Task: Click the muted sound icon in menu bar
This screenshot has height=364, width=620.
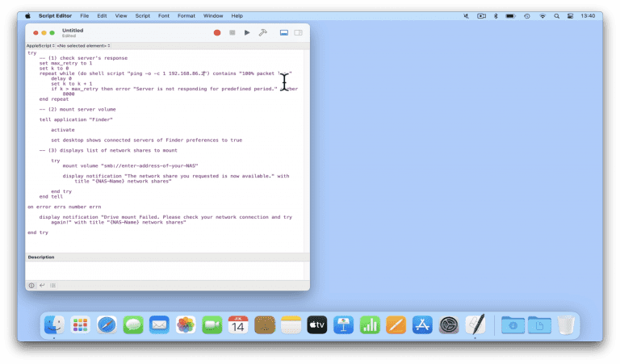Action: [x=466, y=16]
